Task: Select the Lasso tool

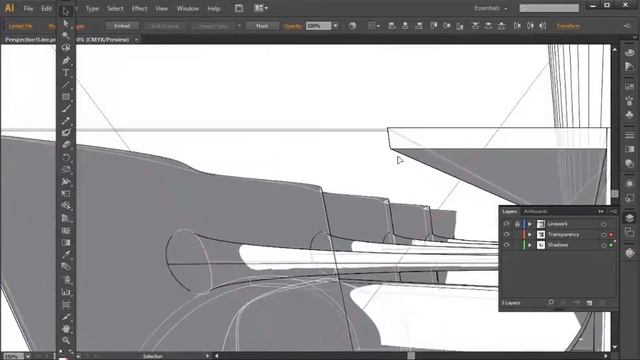Action: (66, 48)
